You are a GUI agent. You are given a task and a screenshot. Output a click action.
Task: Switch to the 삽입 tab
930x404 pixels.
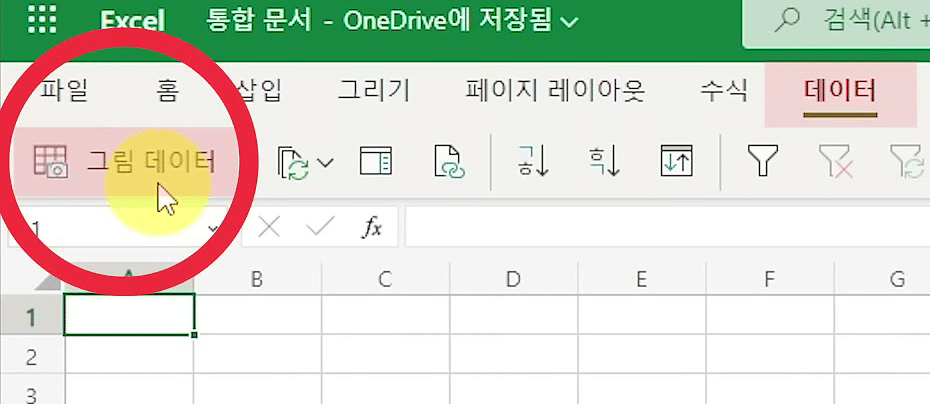[x=260, y=92]
